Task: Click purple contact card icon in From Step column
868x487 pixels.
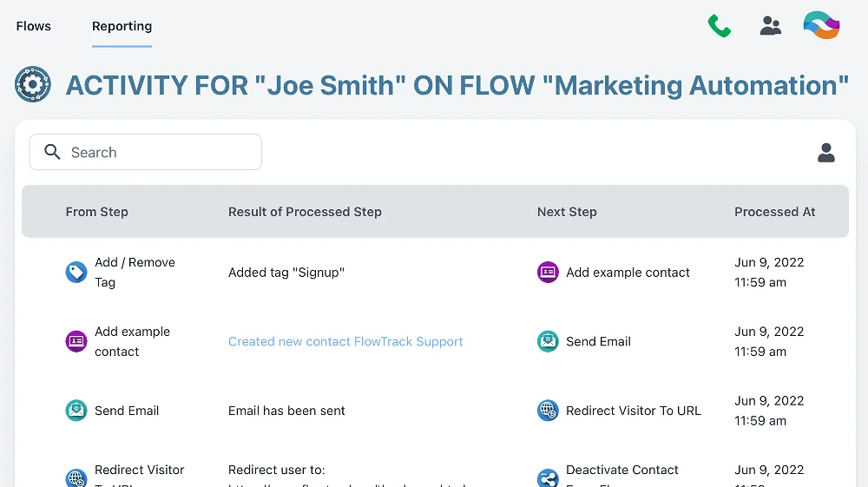Action: point(76,341)
